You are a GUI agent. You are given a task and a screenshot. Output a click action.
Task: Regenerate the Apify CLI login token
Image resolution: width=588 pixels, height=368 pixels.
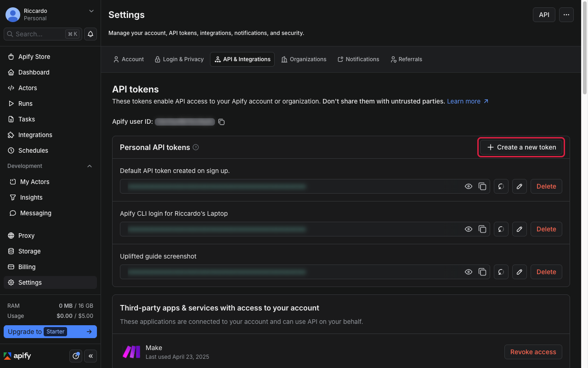501,229
